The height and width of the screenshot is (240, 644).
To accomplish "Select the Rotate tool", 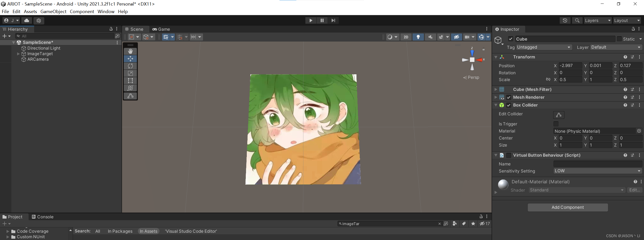I will tap(130, 66).
